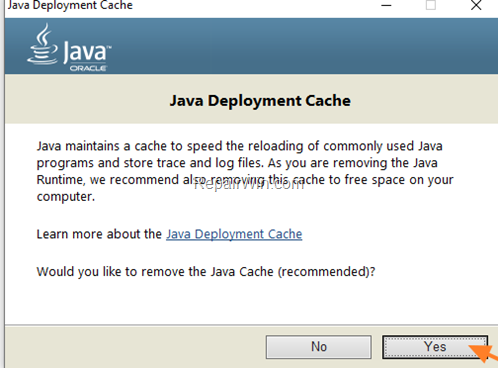The image size is (498, 368).
Task: Close the dialog with the X icon
Action: 476,5
